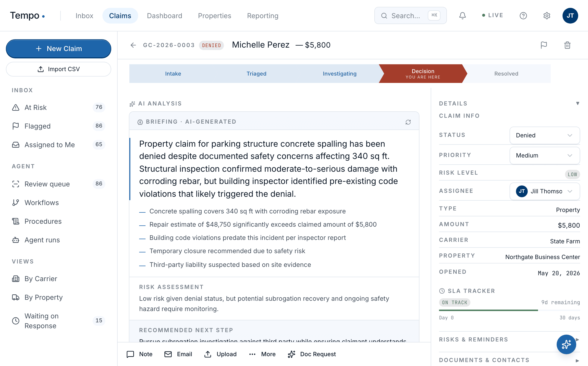This screenshot has height=366, width=588.
Task: Switch to the Inbox tab
Action: [84, 16]
